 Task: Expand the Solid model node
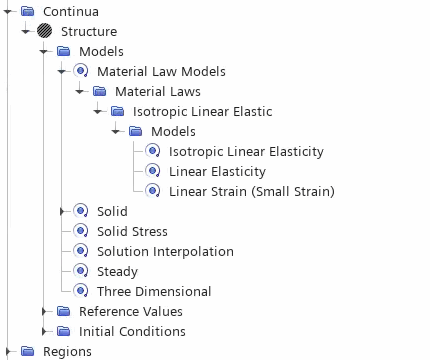pos(62,211)
